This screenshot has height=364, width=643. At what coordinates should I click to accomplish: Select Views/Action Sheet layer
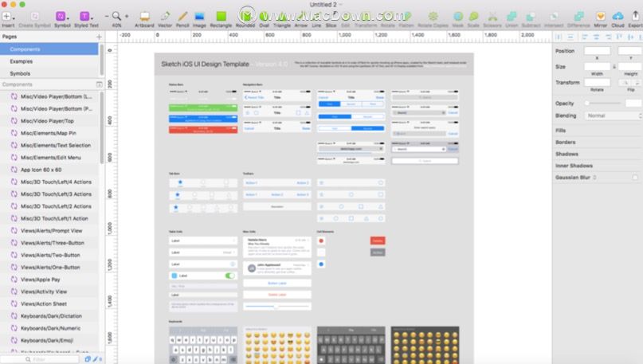click(44, 303)
